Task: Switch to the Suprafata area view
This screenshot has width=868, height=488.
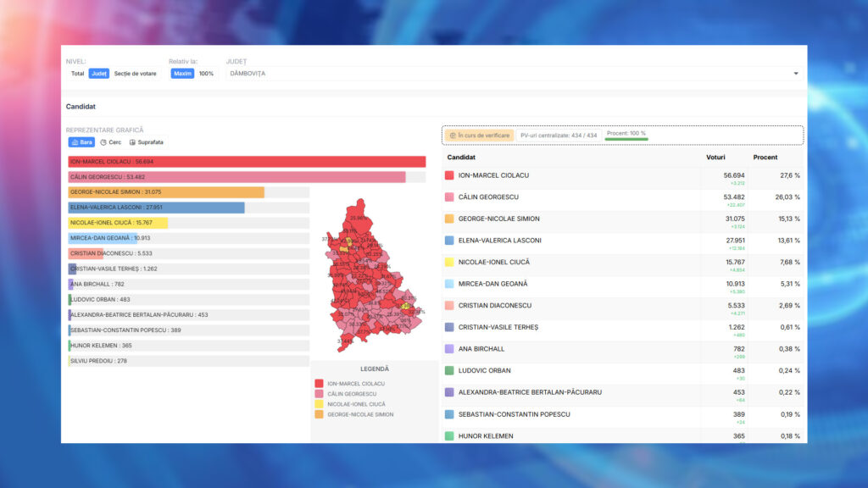Action: coord(147,142)
